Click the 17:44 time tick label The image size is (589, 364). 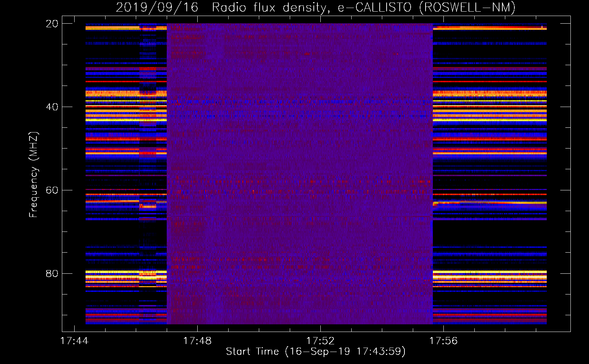(x=74, y=341)
